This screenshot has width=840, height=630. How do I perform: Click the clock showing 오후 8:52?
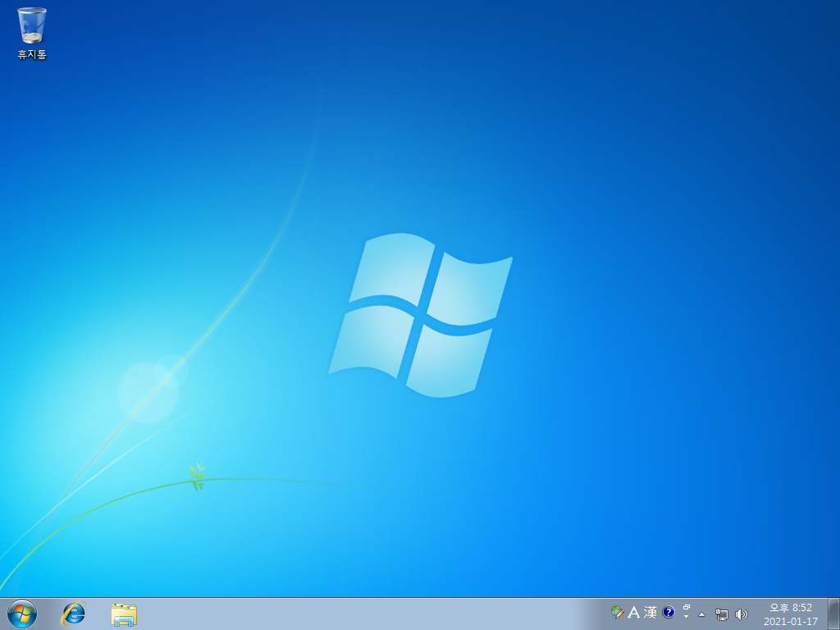click(791, 608)
